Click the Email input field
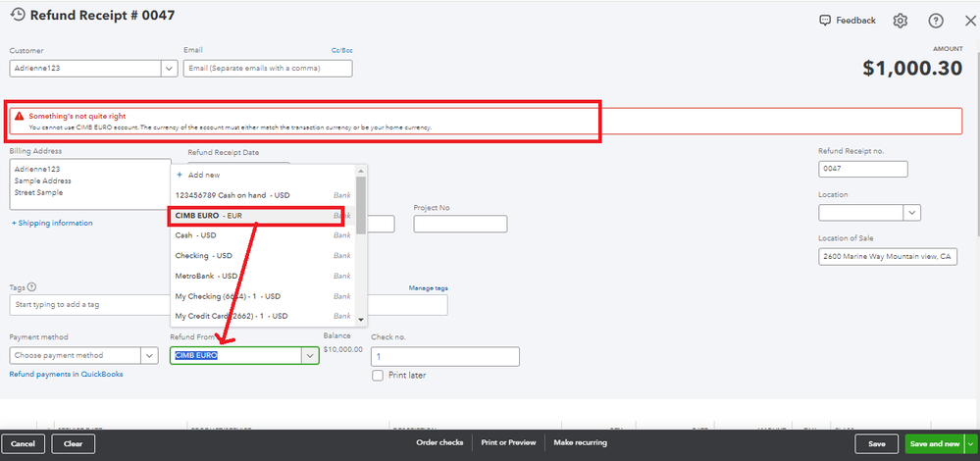980x461 pixels. click(268, 68)
